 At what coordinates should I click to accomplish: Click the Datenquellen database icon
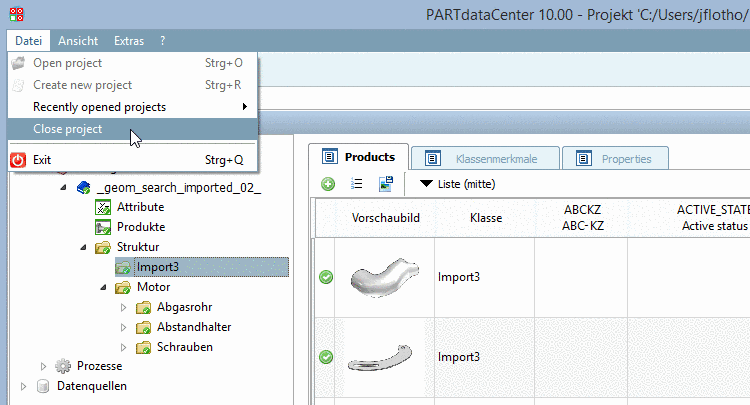43,386
